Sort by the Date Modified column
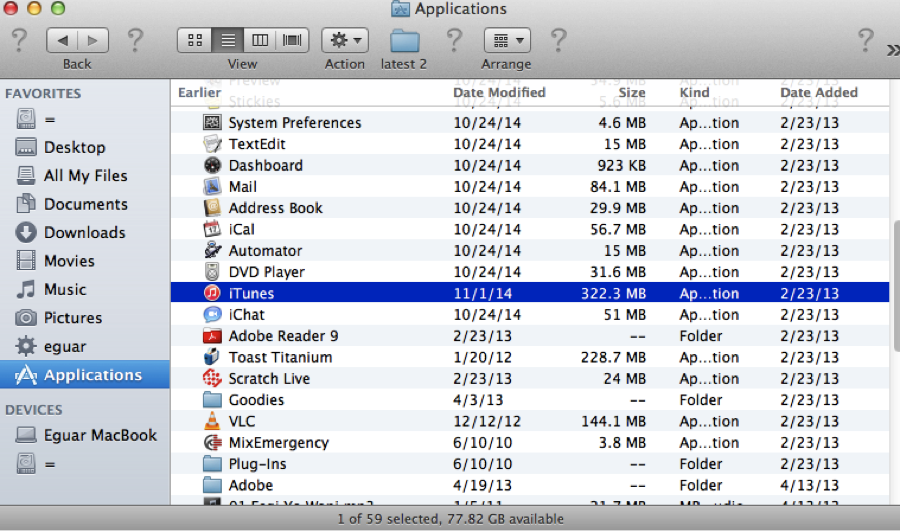The image size is (900, 531). click(499, 92)
